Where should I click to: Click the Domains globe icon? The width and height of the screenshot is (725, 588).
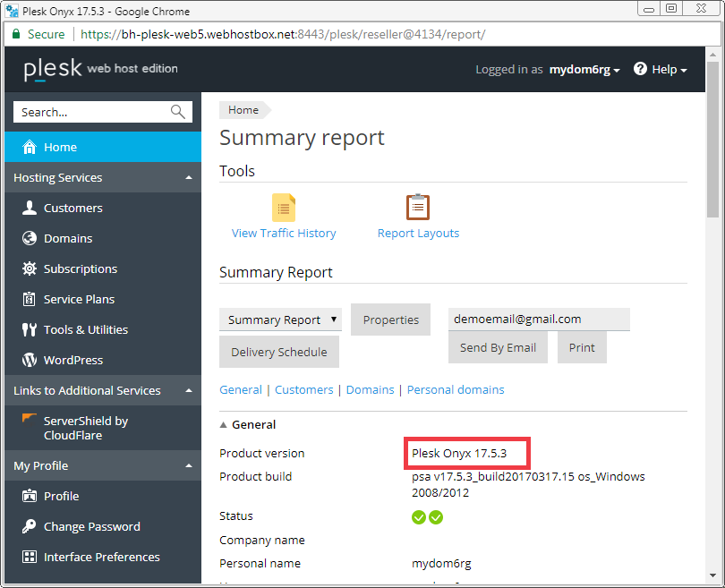coord(30,239)
